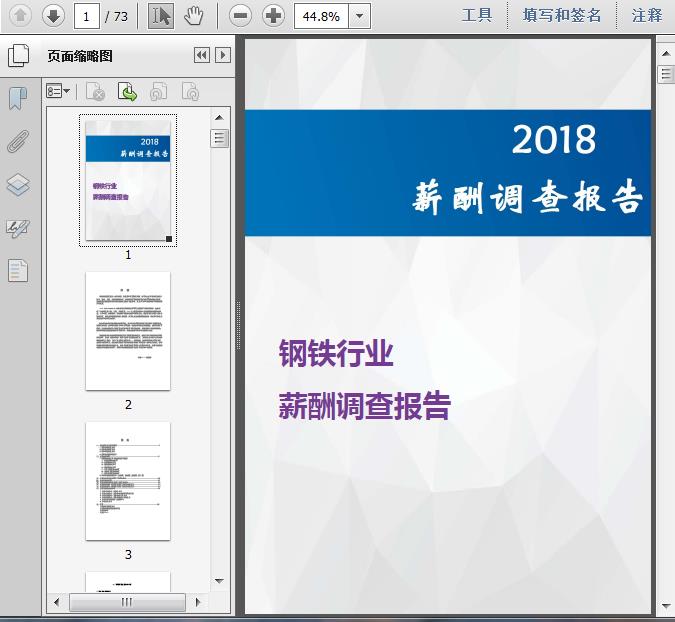Open the 工具 panel
Screen dimensions: 675x622
coord(477,15)
